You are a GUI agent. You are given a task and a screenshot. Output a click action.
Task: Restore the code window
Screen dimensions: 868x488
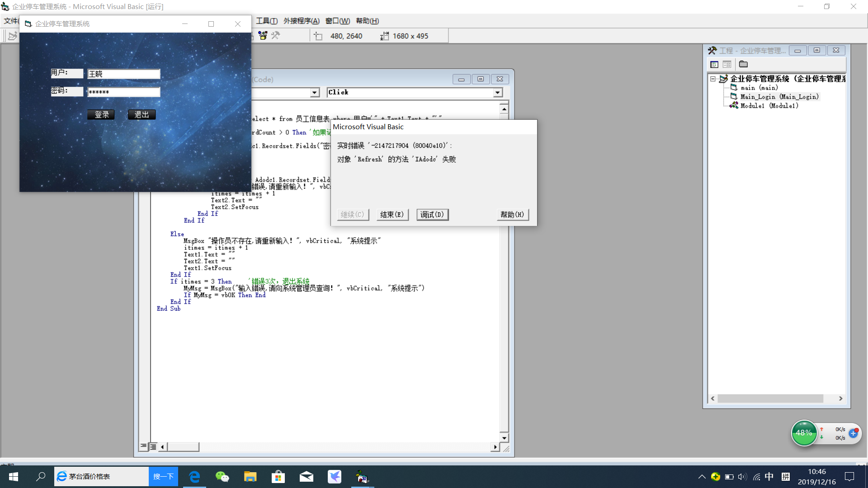click(x=481, y=80)
